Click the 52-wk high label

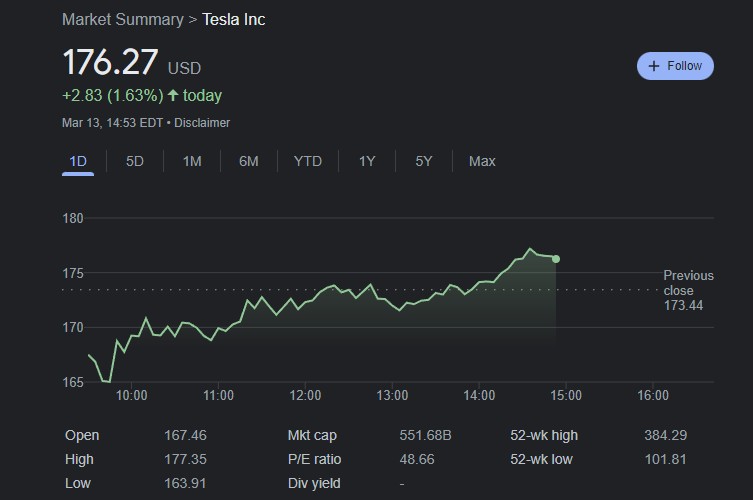(x=544, y=435)
